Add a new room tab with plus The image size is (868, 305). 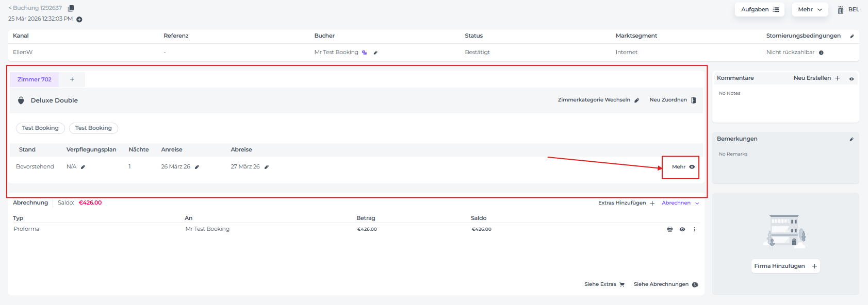point(72,79)
